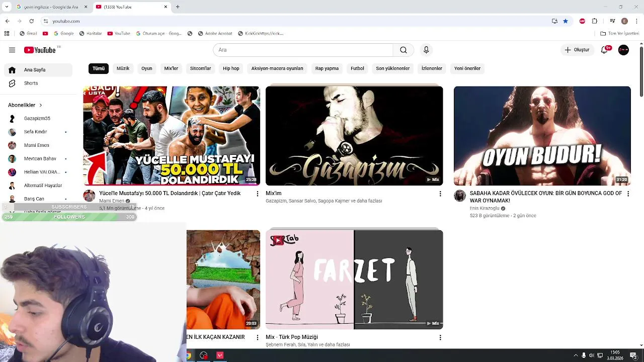The image size is (644, 362).
Task: Select the Tümü filter chip
Action: (99, 68)
